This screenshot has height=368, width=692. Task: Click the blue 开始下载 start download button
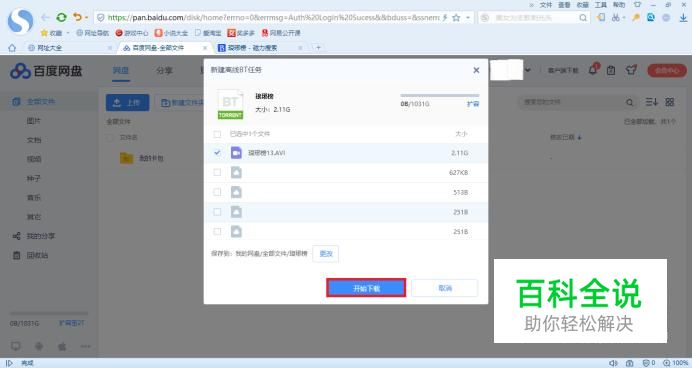[x=366, y=288]
